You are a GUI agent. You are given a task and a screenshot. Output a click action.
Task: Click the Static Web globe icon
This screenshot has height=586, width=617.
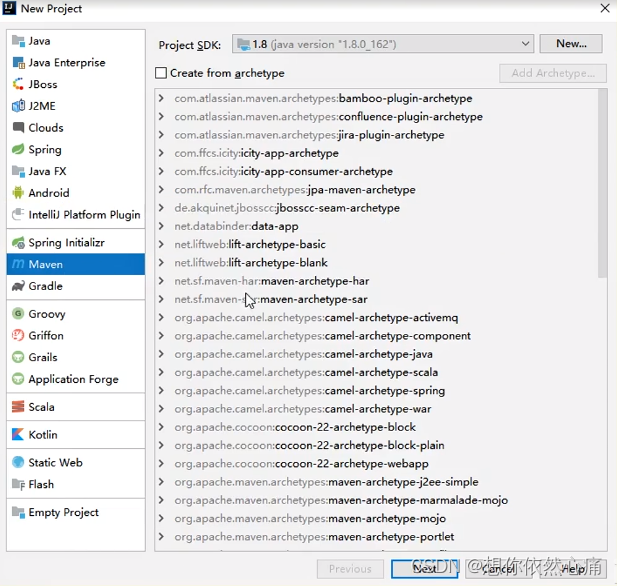18,462
